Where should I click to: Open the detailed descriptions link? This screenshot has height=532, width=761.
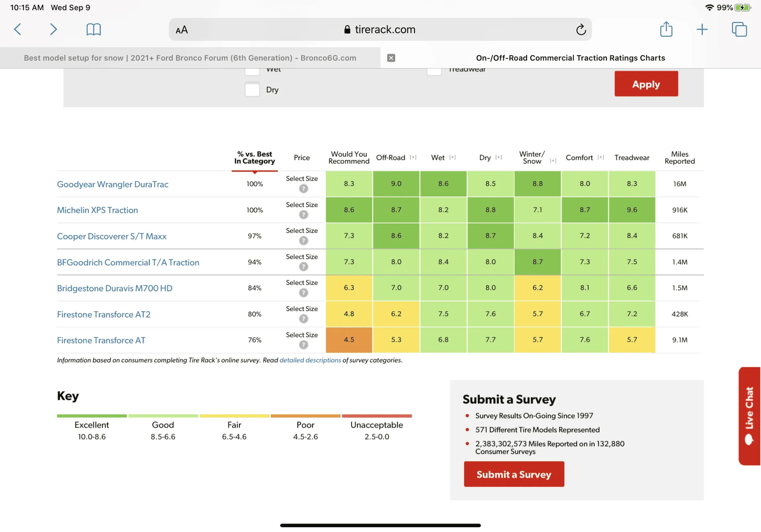pyautogui.click(x=310, y=360)
